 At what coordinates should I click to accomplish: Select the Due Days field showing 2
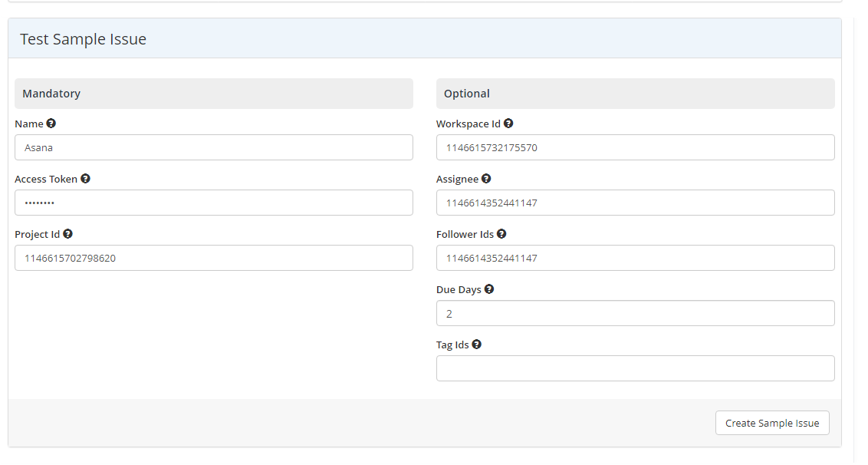click(x=635, y=313)
